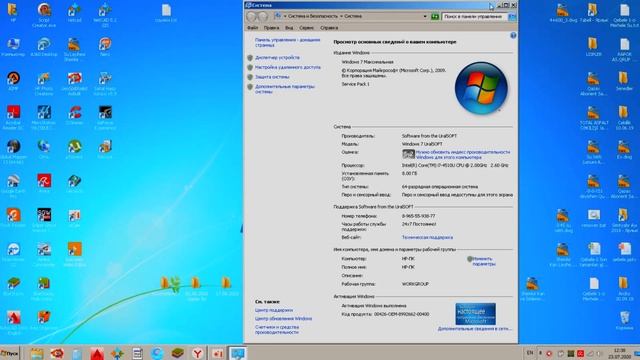Open Центр обновления Windows link

tap(283, 318)
